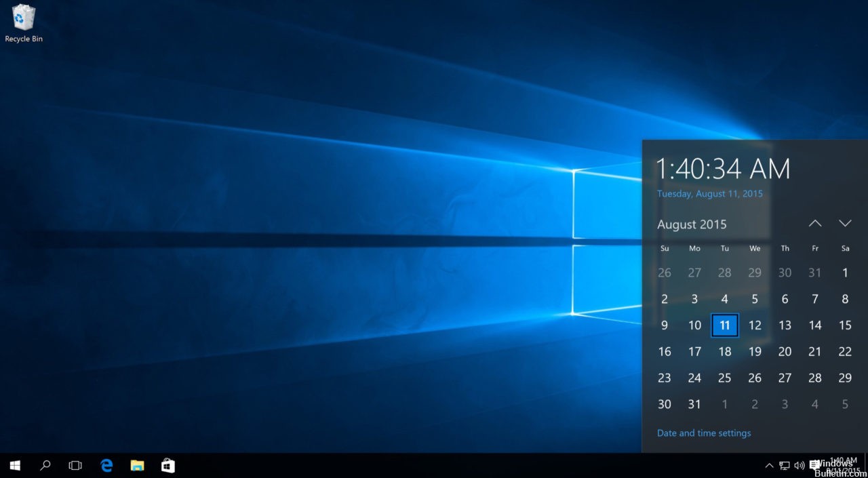Viewport: 868px width, 478px height.
Task: Open Date and time settings
Action: pyautogui.click(x=704, y=433)
